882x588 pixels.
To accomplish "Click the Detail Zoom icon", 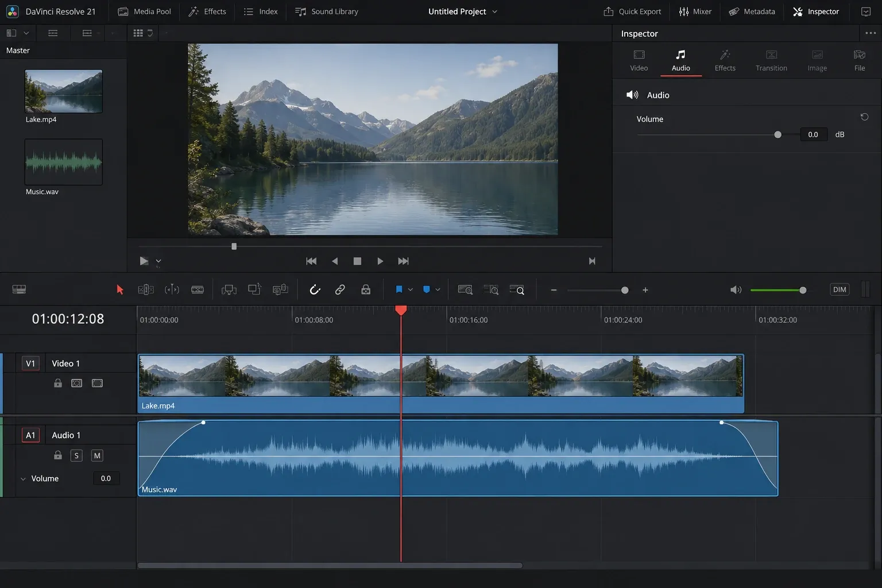I will tap(491, 290).
